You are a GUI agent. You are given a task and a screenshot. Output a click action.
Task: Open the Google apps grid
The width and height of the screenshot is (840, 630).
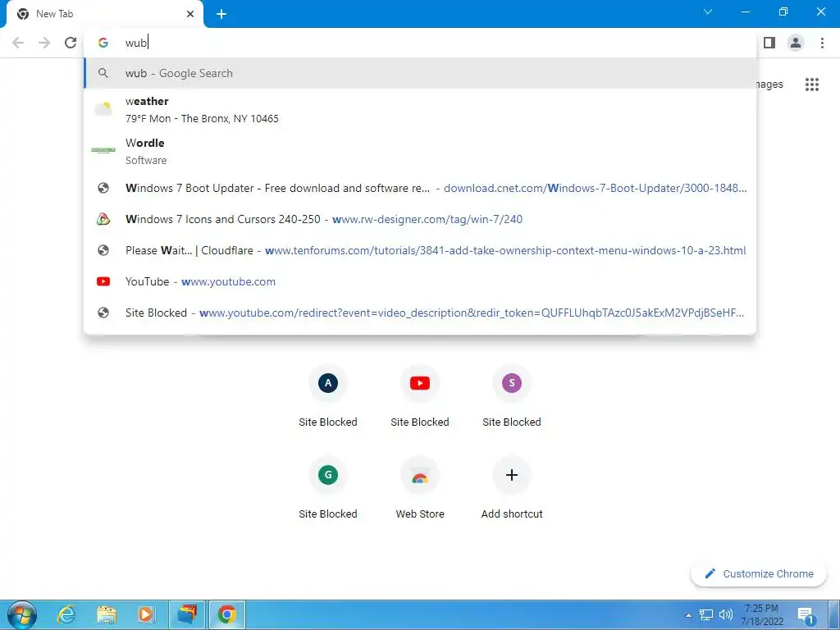coord(812,84)
